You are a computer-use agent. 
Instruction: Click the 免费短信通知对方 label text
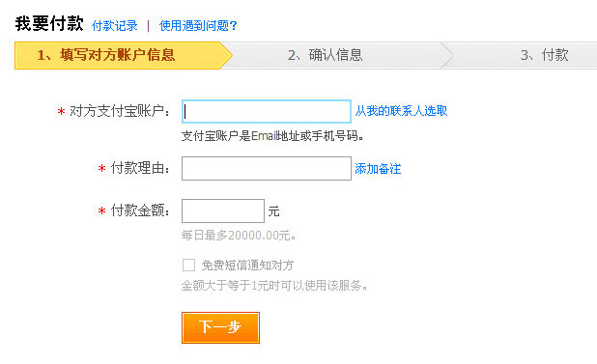247,266
